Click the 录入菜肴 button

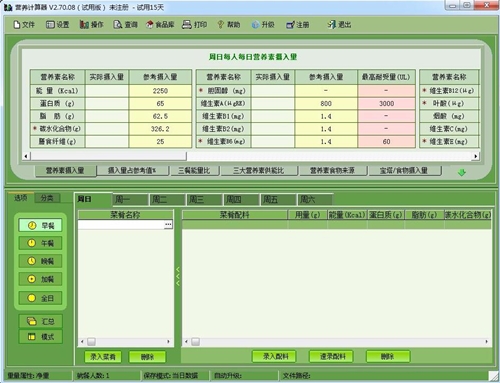[x=103, y=357]
